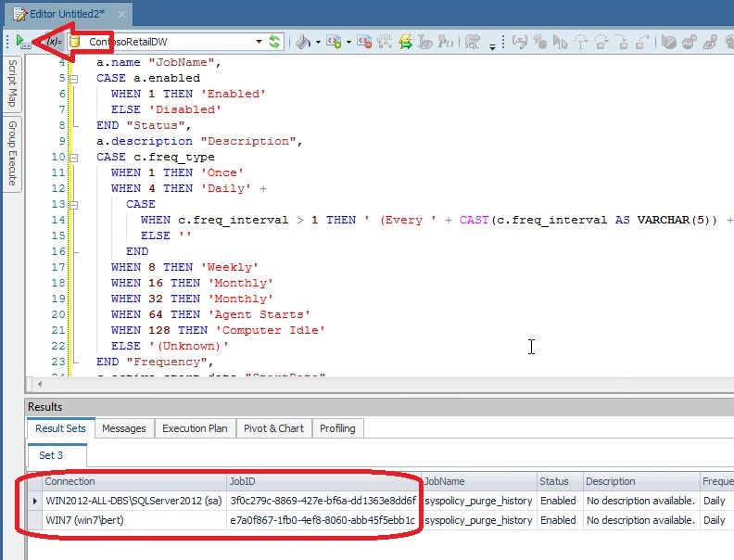The height and width of the screenshot is (560, 734).
Task: Click the paint bucket format icon
Action: [302, 42]
